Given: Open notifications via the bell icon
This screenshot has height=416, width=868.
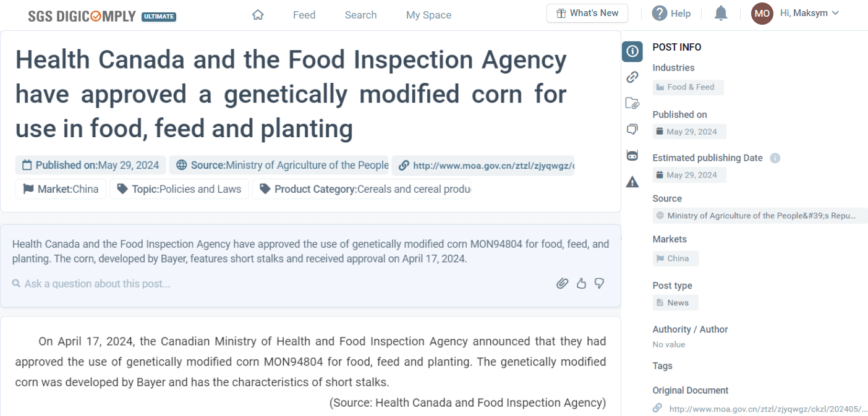Looking at the screenshot, I should [x=720, y=13].
